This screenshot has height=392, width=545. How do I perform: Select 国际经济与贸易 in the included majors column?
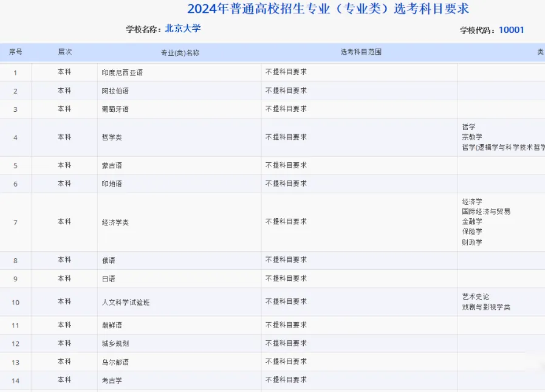tap(486, 211)
